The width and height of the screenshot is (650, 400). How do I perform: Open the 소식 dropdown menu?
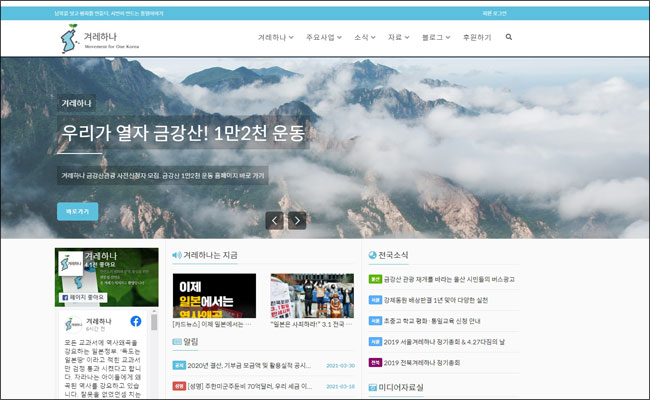click(365, 37)
